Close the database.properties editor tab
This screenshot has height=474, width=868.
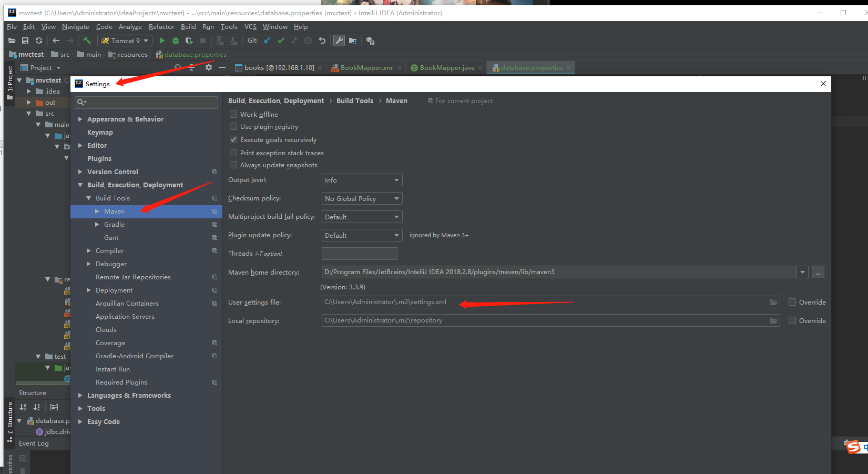click(x=569, y=67)
